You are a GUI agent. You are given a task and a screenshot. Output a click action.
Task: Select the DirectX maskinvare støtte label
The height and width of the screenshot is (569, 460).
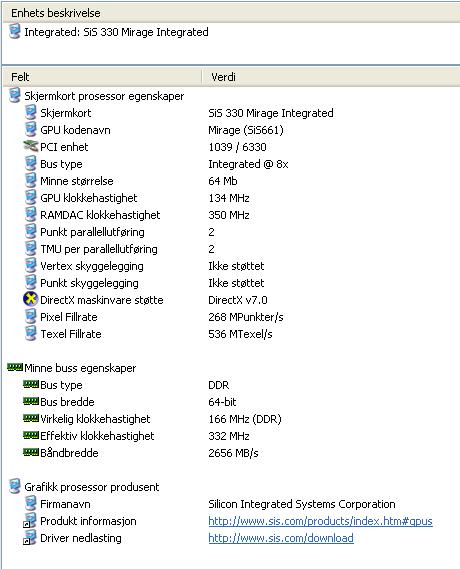[102, 300]
